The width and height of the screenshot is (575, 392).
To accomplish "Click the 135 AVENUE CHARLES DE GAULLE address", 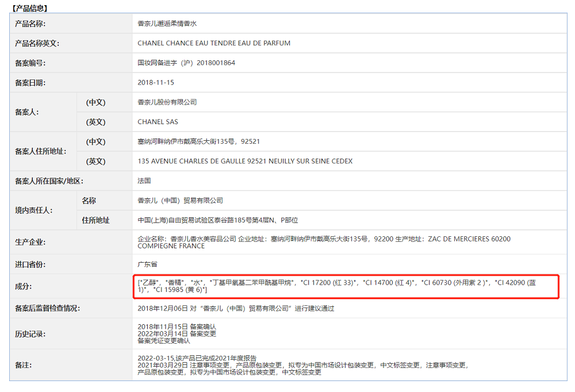I will [x=245, y=161].
